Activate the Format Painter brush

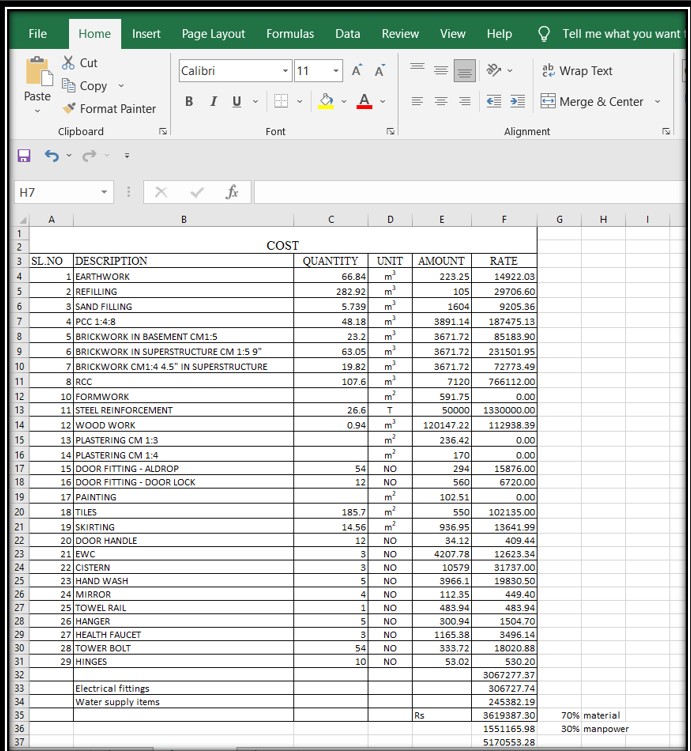click(x=108, y=108)
